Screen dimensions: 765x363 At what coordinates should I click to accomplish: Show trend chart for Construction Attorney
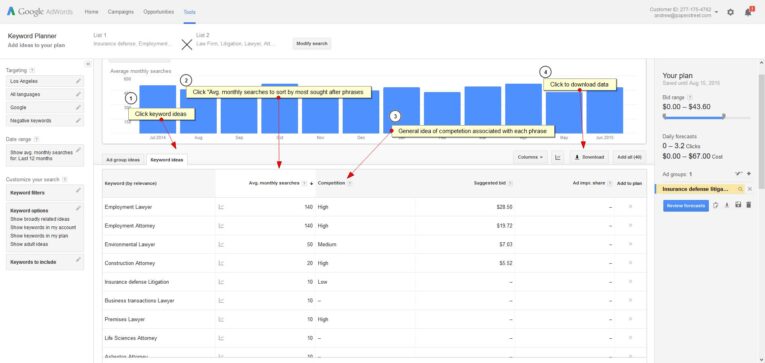point(221,263)
